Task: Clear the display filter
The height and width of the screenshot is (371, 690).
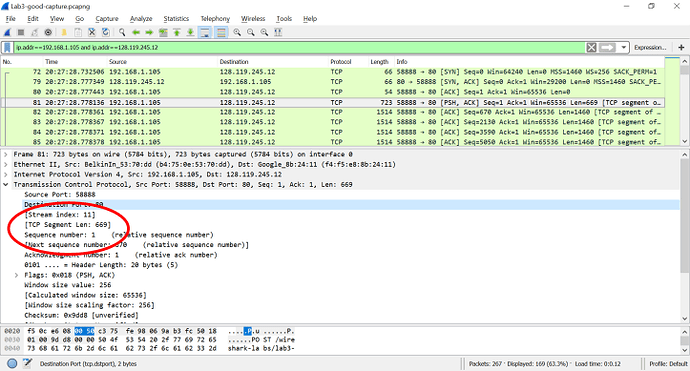Action: (591, 47)
